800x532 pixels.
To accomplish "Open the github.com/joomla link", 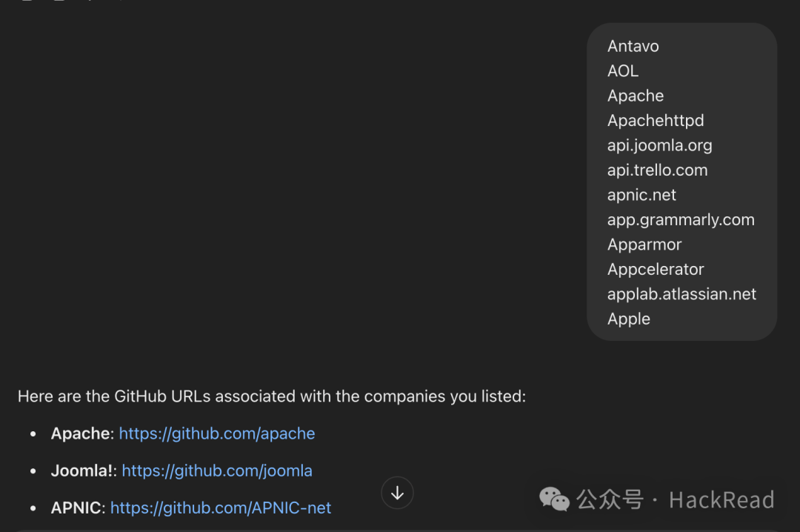I will pyautogui.click(x=217, y=471).
